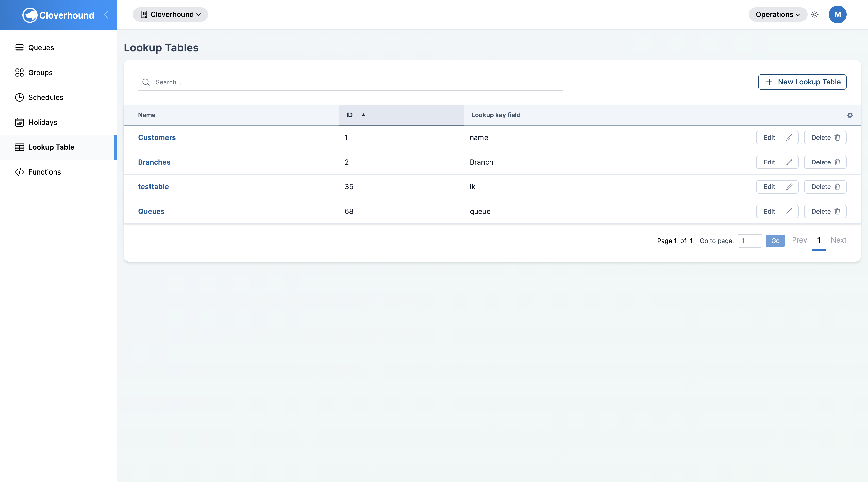
Task: Sort table by Name column
Action: pos(147,115)
